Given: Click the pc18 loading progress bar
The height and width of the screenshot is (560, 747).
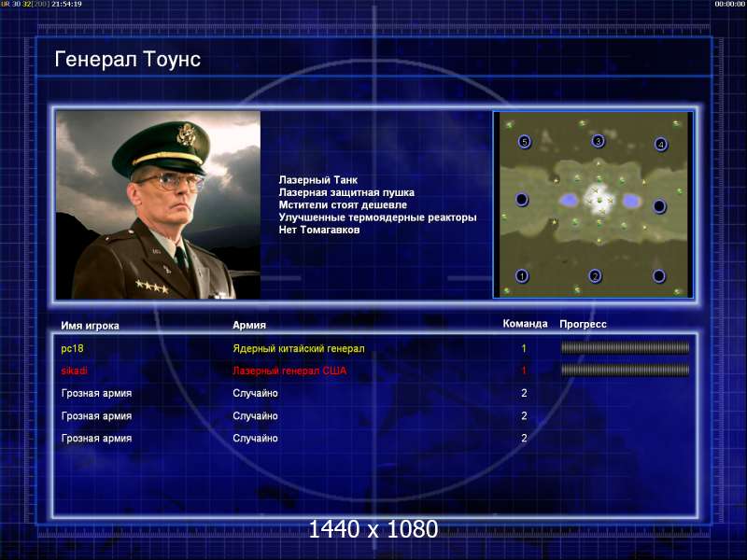Looking at the screenshot, I should pyautogui.click(x=625, y=348).
